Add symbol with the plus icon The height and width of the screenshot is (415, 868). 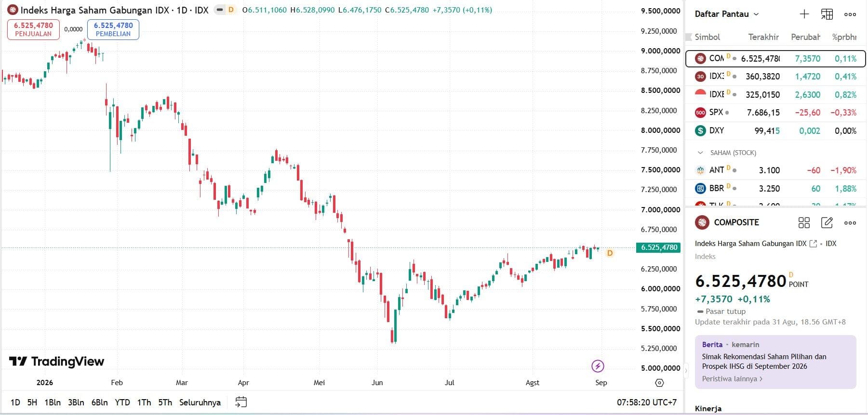pyautogui.click(x=804, y=14)
